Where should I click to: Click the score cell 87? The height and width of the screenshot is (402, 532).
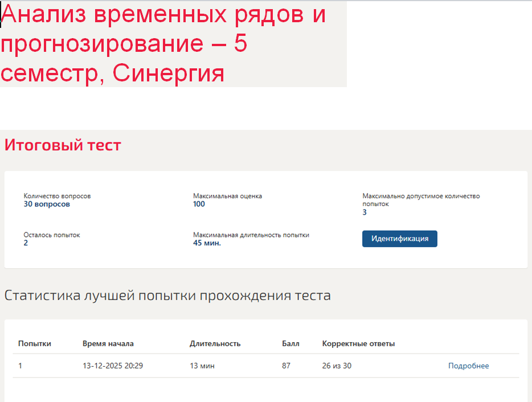[286, 366]
